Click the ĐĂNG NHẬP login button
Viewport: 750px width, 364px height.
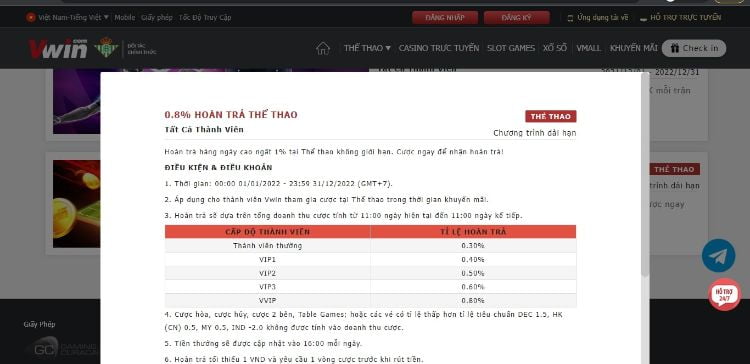445,18
